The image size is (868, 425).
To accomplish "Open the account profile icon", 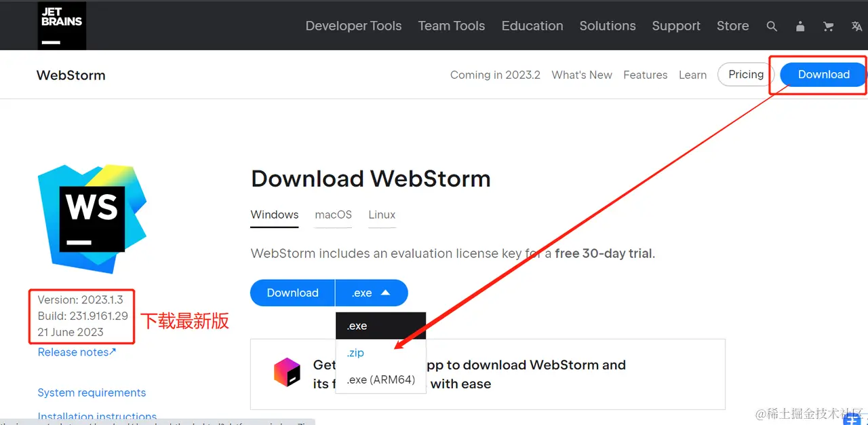I will pyautogui.click(x=800, y=26).
